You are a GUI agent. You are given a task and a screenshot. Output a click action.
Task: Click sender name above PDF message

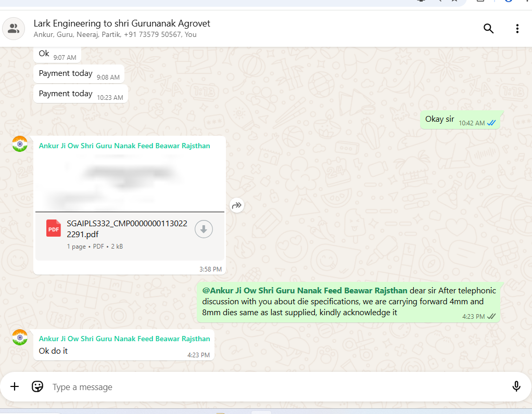point(124,146)
